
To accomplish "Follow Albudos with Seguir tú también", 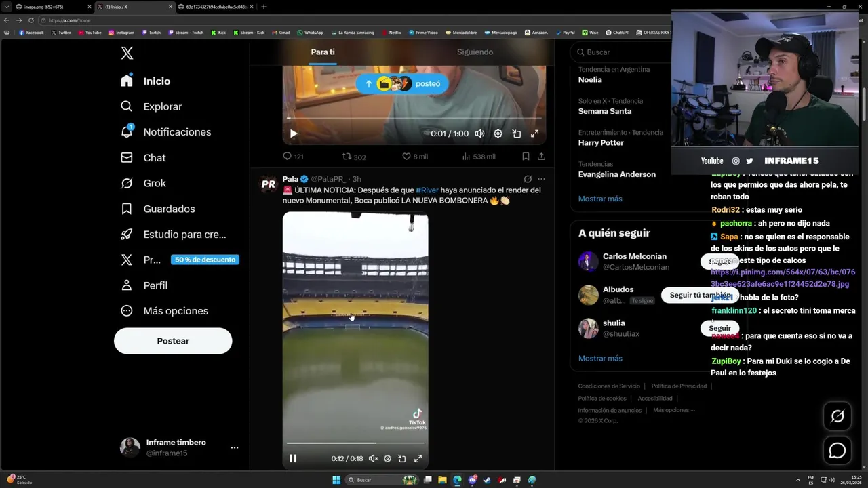I will (x=701, y=296).
